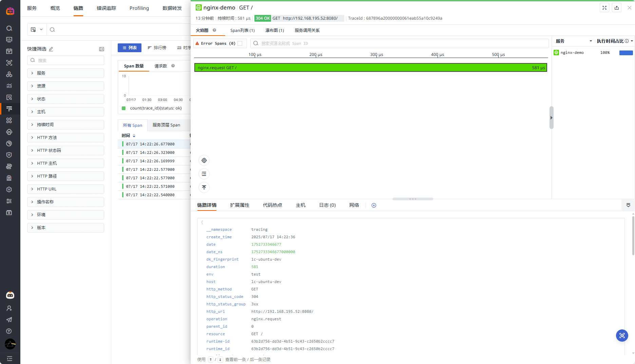Open the floating screenshot assistant button
Viewport: 635px width, 364px height.
click(x=622, y=336)
